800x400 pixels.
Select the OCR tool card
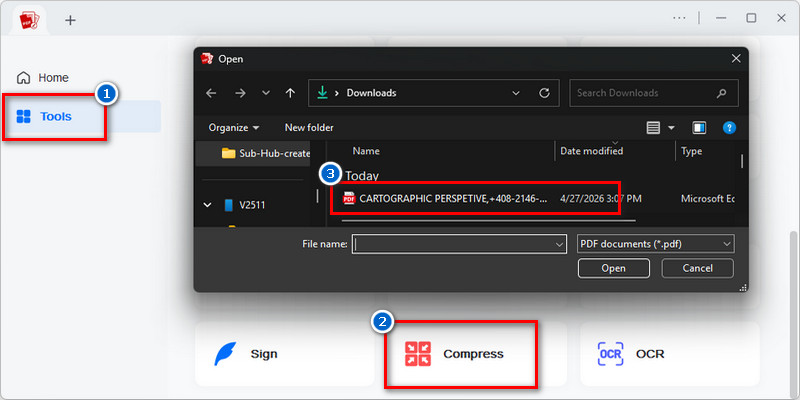[x=669, y=354]
